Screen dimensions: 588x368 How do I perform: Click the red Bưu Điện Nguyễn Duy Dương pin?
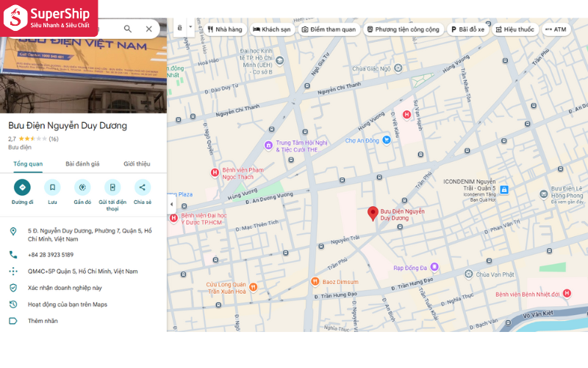(x=373, y=213)
